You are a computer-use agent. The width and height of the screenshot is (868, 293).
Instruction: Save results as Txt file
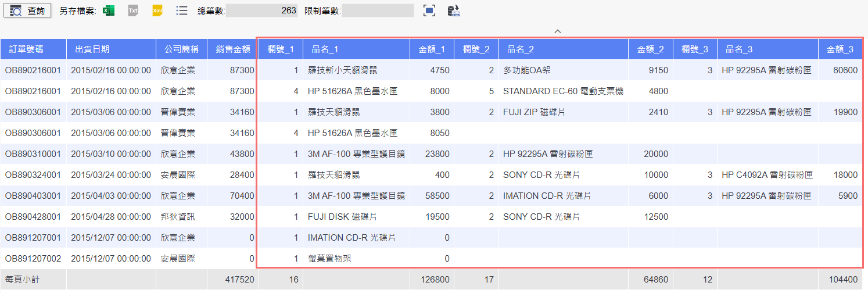click(133, 10)
